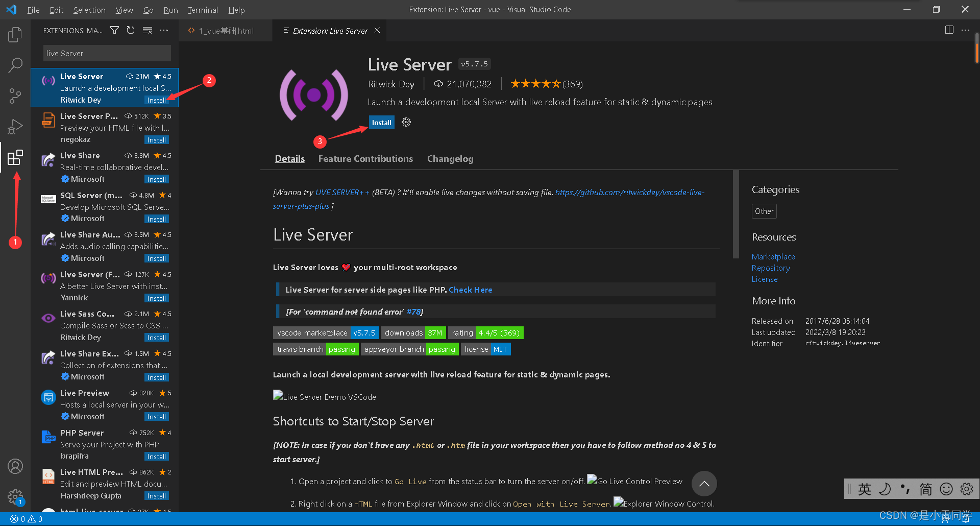Viewport: 980px width, 526px height.
Task: Click the 369 star rating in header
Action: point(547,84)
